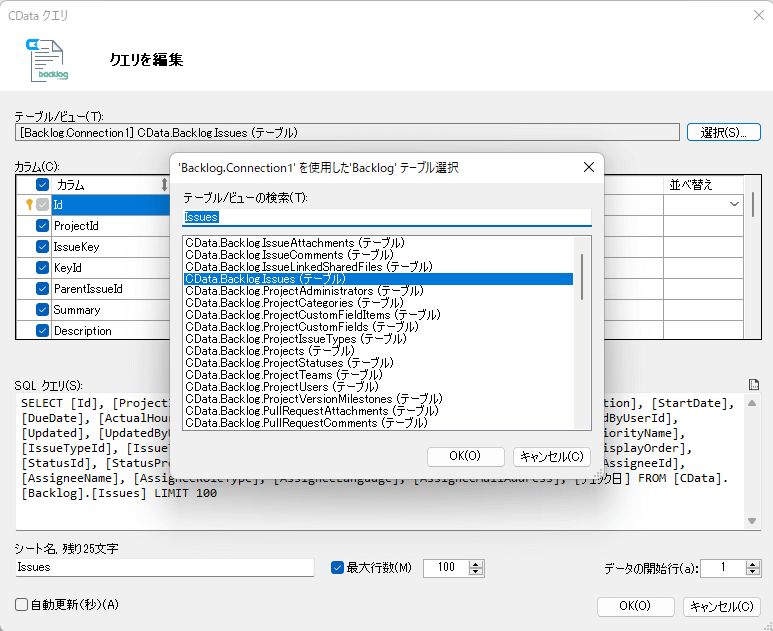Viewport: 773px width, 631px height.
Task: Click the 最大行数 number field
Action: tap(447, 567)
